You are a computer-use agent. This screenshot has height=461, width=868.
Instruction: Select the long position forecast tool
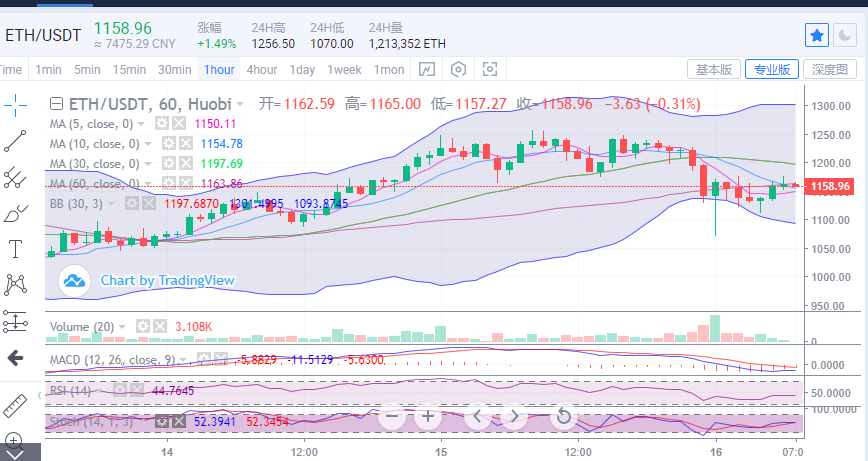[15, 321]
